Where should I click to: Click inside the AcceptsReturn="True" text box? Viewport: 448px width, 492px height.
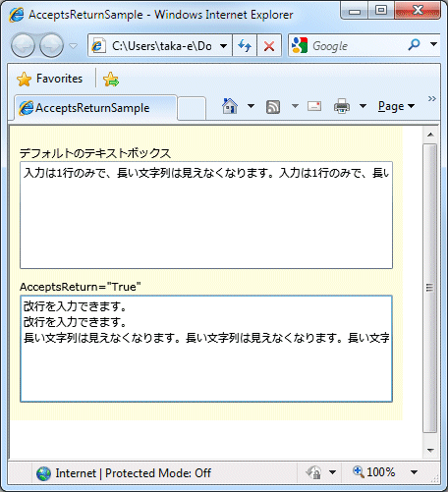[206, 349]
